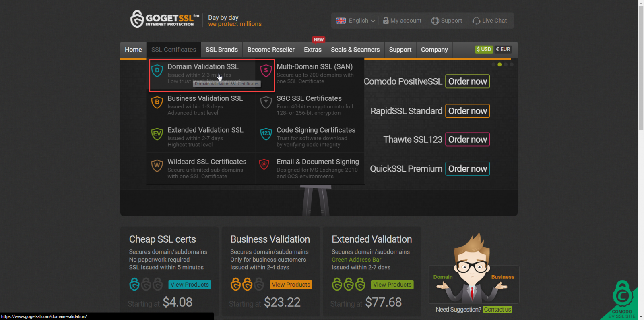Click the Green Address Bar link
This screenshot has height=320, width=644.
pyautogui.click(x=356, y=260)
